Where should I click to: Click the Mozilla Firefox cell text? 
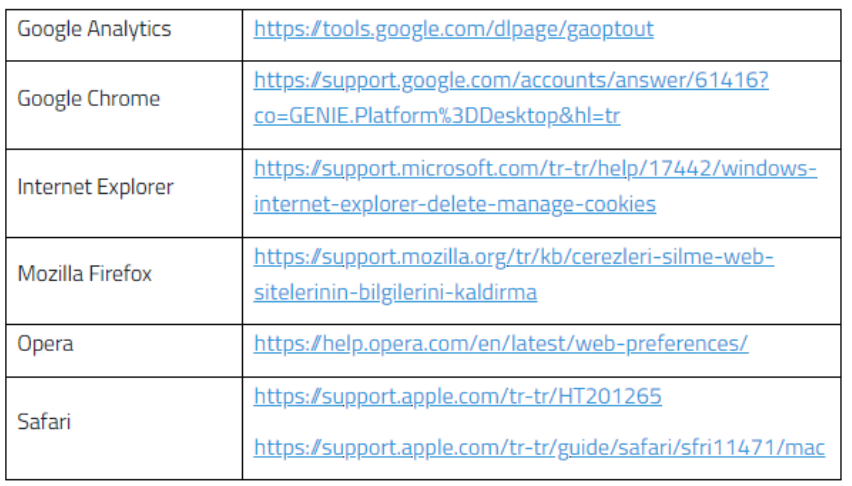click(x=84, y=273)
